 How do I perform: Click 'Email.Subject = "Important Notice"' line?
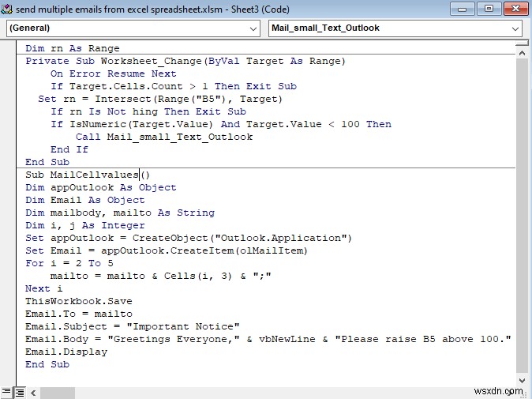(x=133, y=326)
